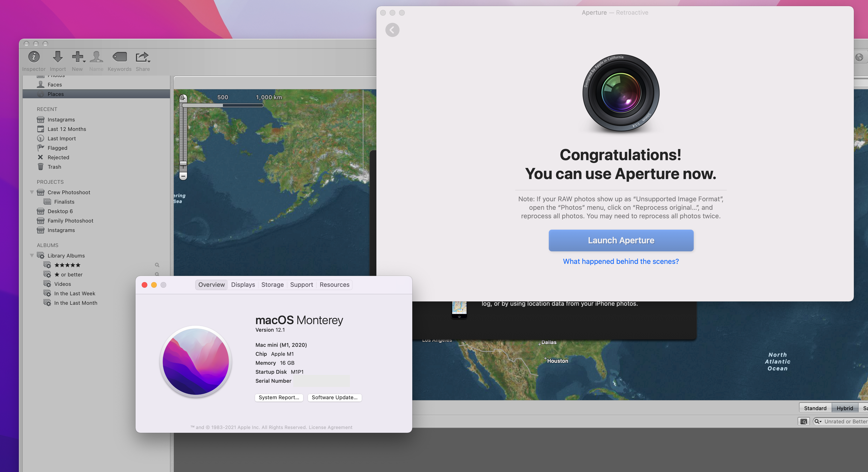Screen dimensions: 868x472
Task: Open "What happened behind the scenes?" link
Action: coord(621,261)
